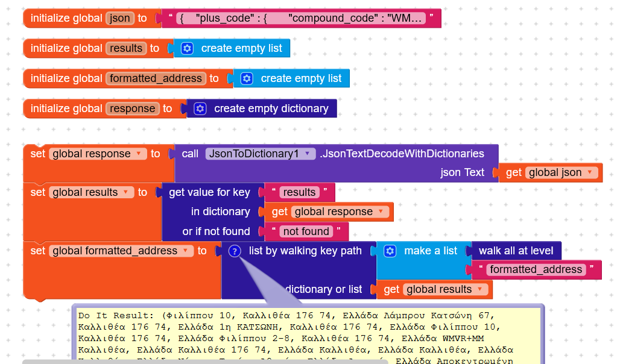This screenshot has width=620, height=364.
Task: Click the horizontal scrollbar at the bottom
Action: [x=205, y=362]
